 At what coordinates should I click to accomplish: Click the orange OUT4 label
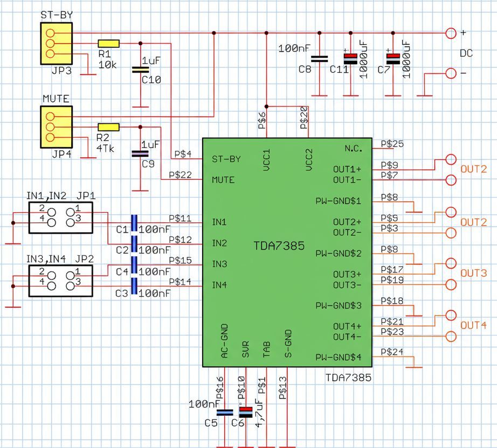473,325
